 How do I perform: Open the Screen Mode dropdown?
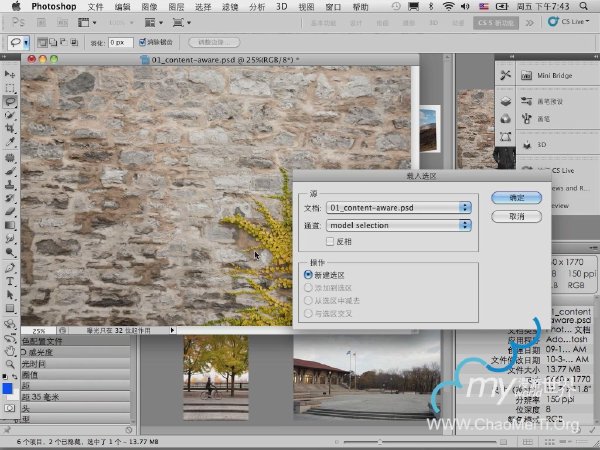[x=181, y=23]
